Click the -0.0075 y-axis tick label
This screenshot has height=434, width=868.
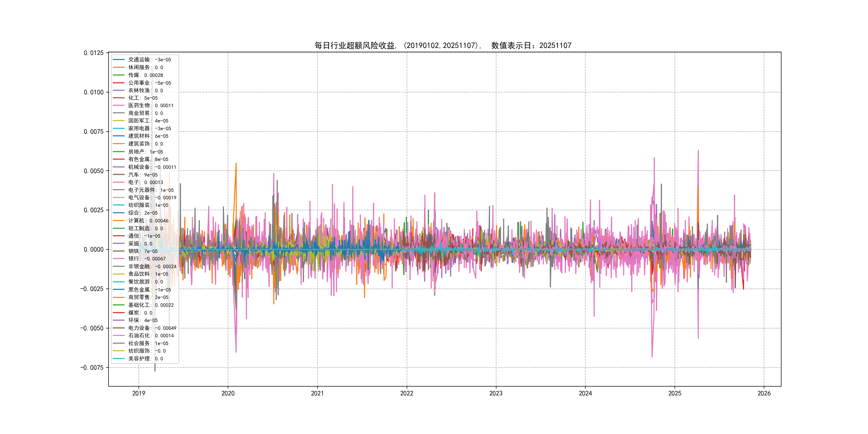(x=92, y=368)
